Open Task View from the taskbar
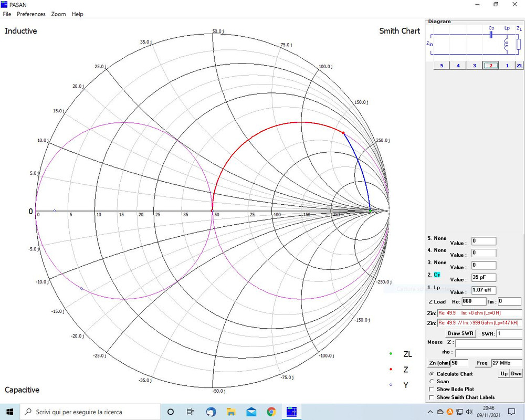The width and height of the screenshot is (525, 420). coord(190,412)
